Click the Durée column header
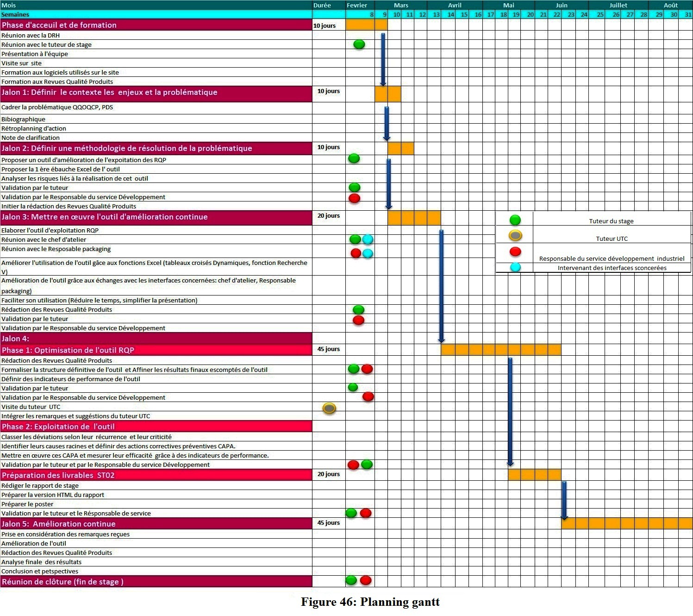This screenshot has width=693, height=616. 322,5
